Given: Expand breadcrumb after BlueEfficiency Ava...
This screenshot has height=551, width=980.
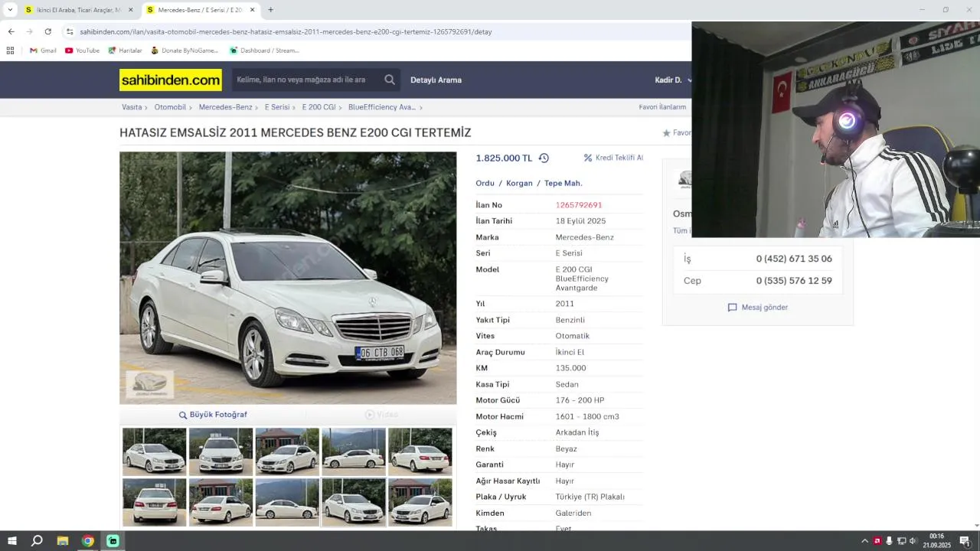Looking at the screenshot, I should pos(421,108).
